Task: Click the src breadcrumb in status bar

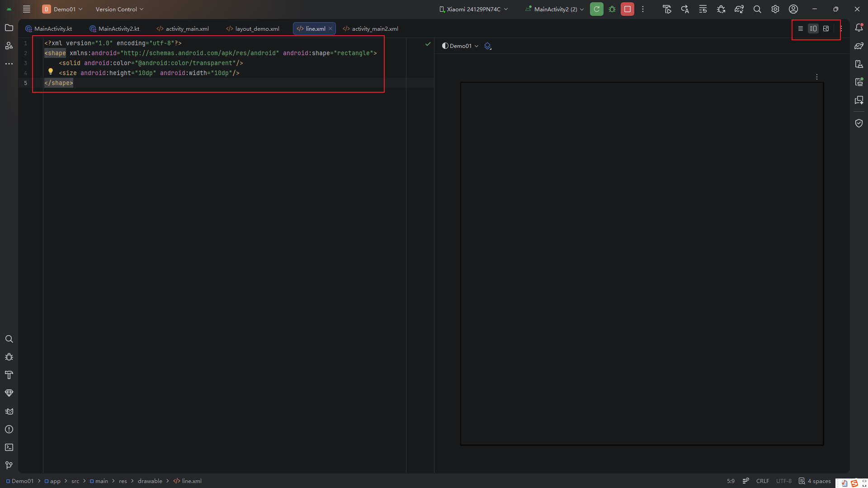Action: click(x=75, y=481)
